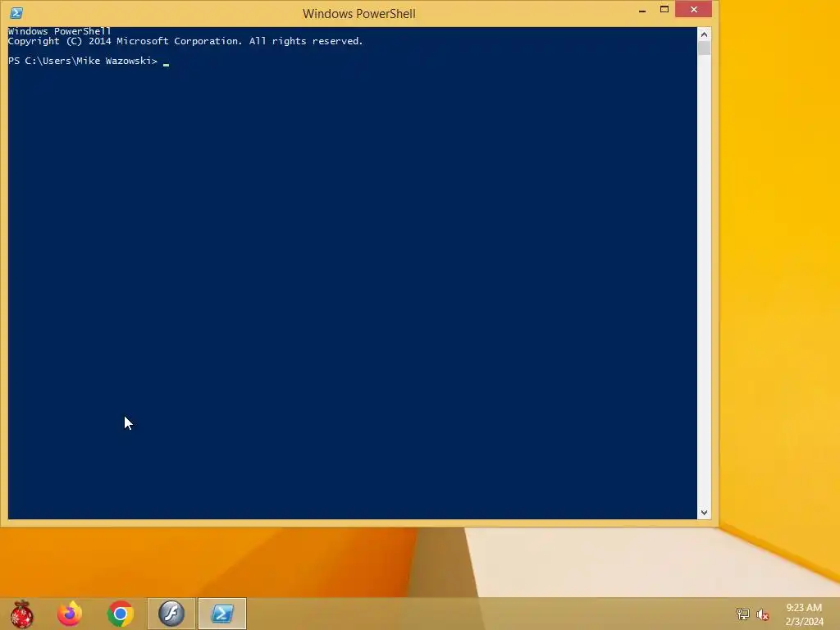Minimize the Windows PowerShell window

(x=642, y=10)
